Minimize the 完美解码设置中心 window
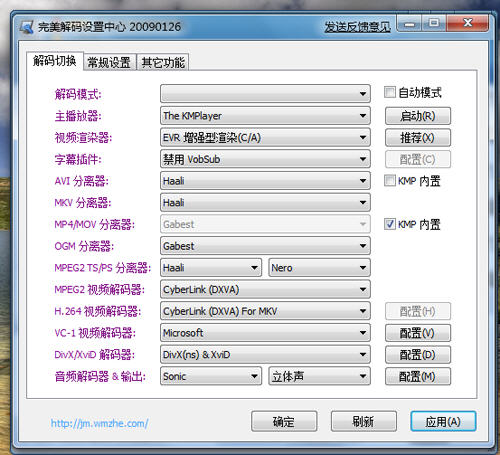 [x=410, y=24]
